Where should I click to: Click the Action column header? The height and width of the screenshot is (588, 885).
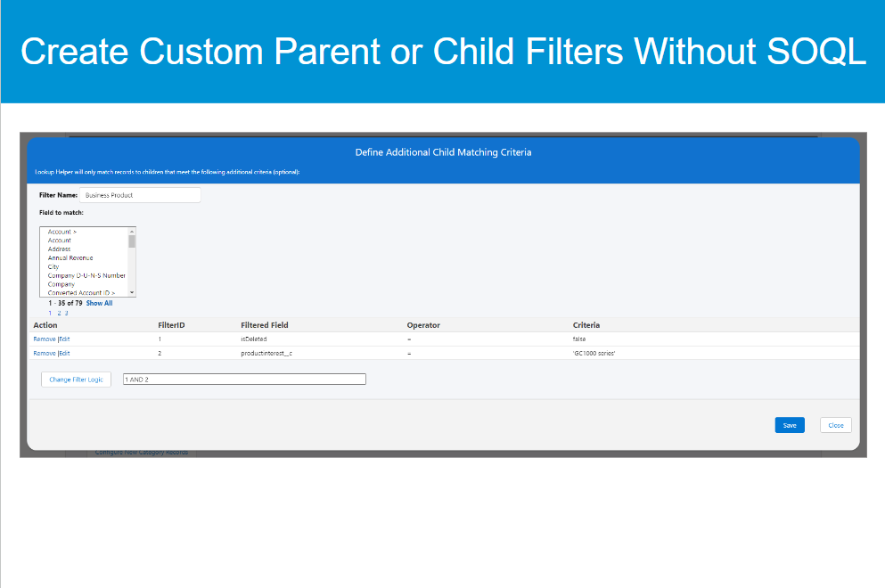point(45,325)
